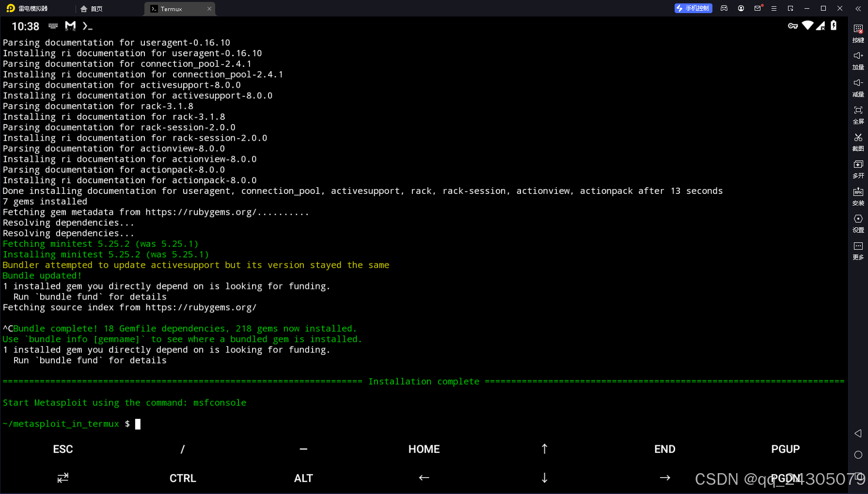868x494 pixels.
Task: Close the Termux tab
Action: tap(209, 9)
